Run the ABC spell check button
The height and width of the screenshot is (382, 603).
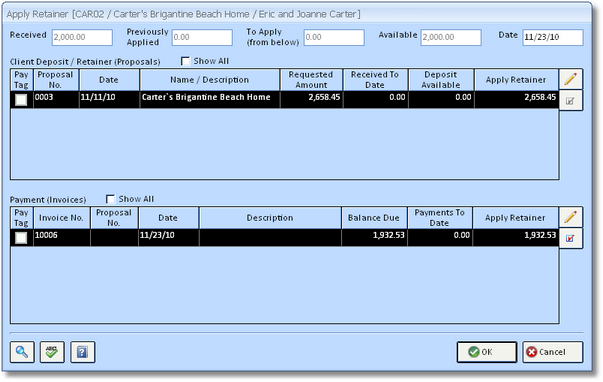(x=52, y=352)
